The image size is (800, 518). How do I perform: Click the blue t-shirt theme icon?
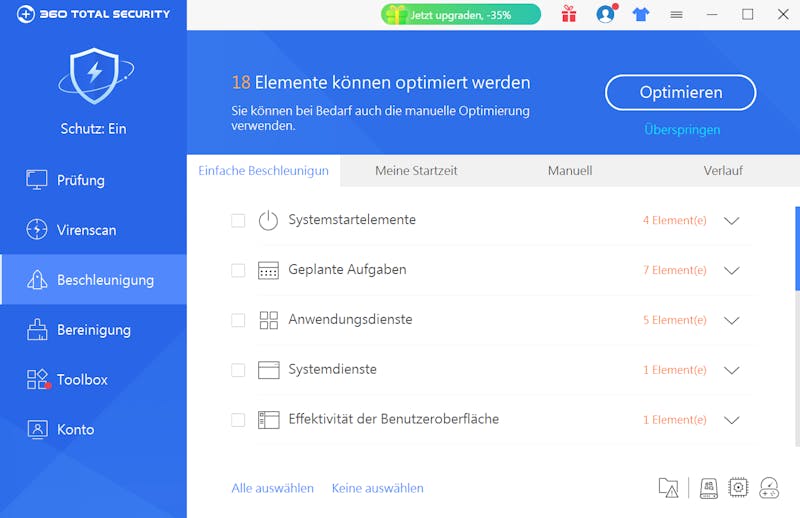pos(640,14)
